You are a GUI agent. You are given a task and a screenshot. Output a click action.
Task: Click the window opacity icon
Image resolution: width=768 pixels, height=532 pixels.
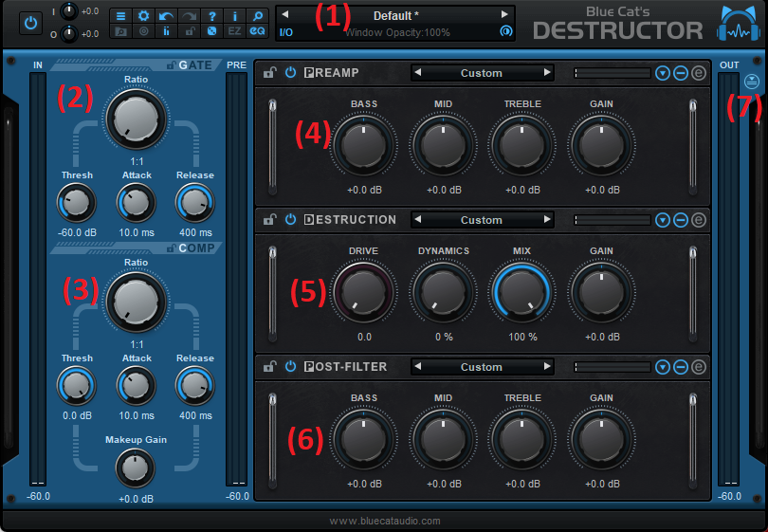pos(505,31)
